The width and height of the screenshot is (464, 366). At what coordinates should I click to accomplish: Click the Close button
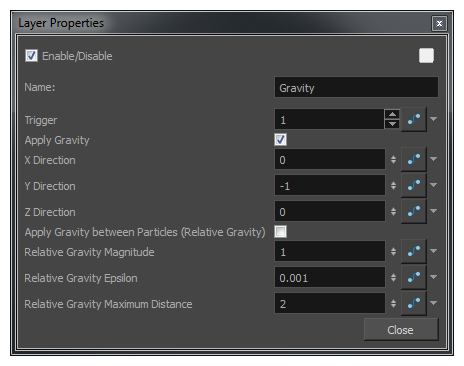click(x=401, y=330)
